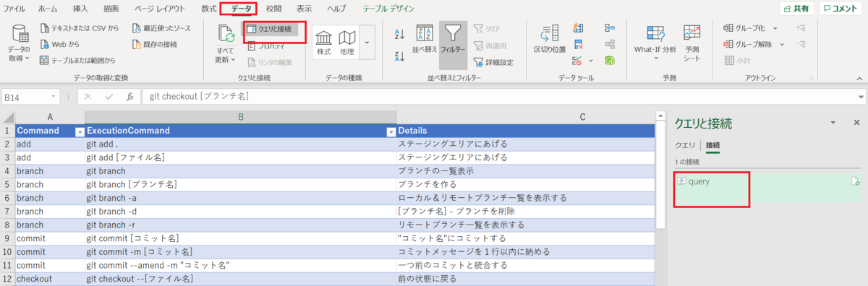Group rows with グループ化

(x=744, y=28)
